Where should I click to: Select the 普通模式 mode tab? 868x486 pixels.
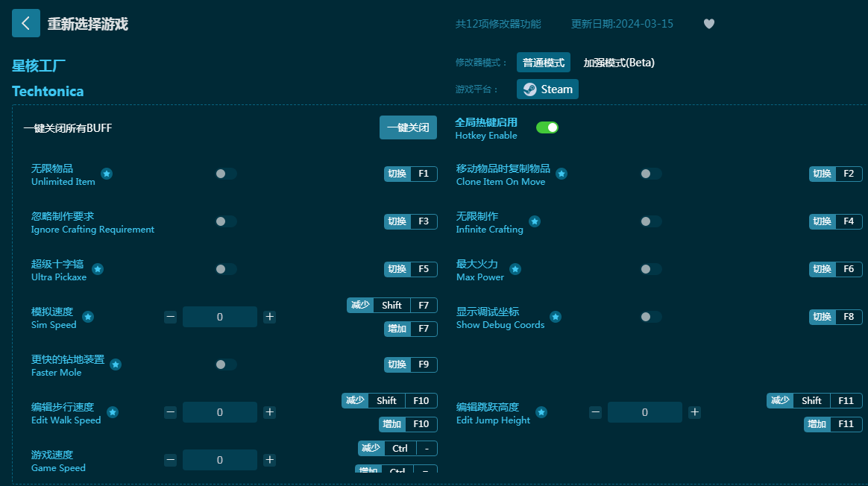(x=544, y=63)
